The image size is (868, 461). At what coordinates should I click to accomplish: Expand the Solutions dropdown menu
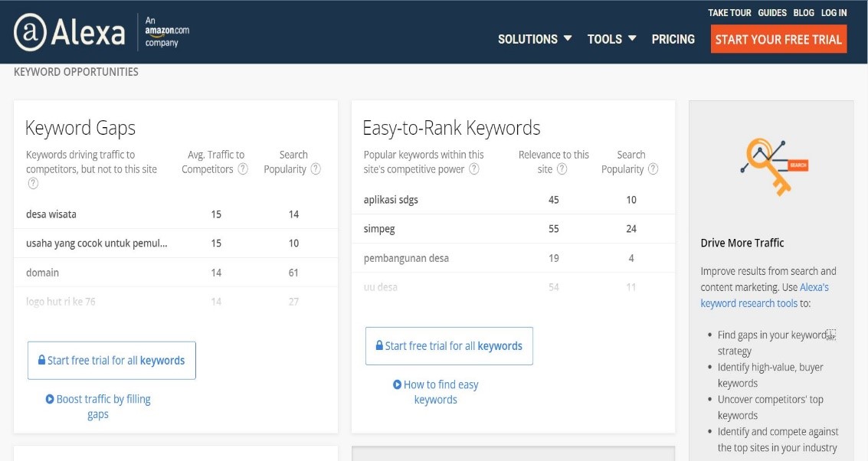tap(535, 39)
